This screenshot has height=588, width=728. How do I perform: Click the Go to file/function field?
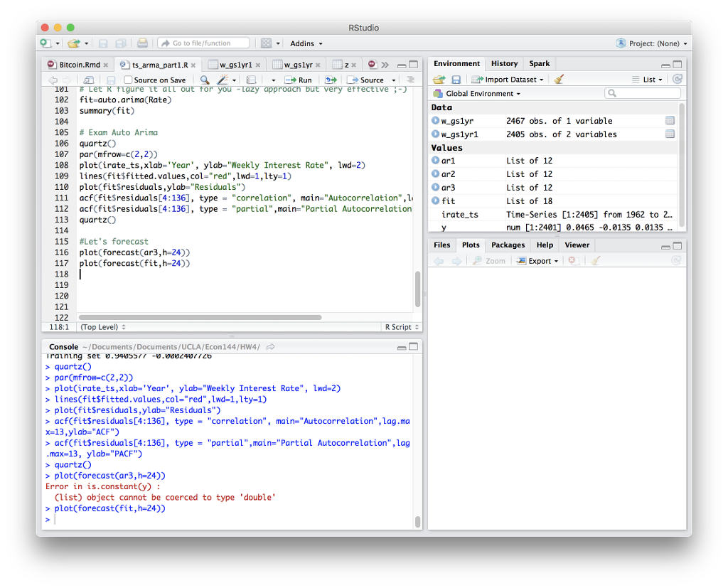point(204,43)
